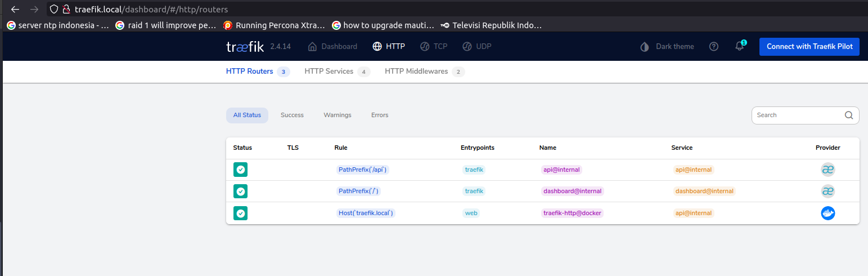
Task: Click service api@internal in first row
Action: tap(694, 170)
